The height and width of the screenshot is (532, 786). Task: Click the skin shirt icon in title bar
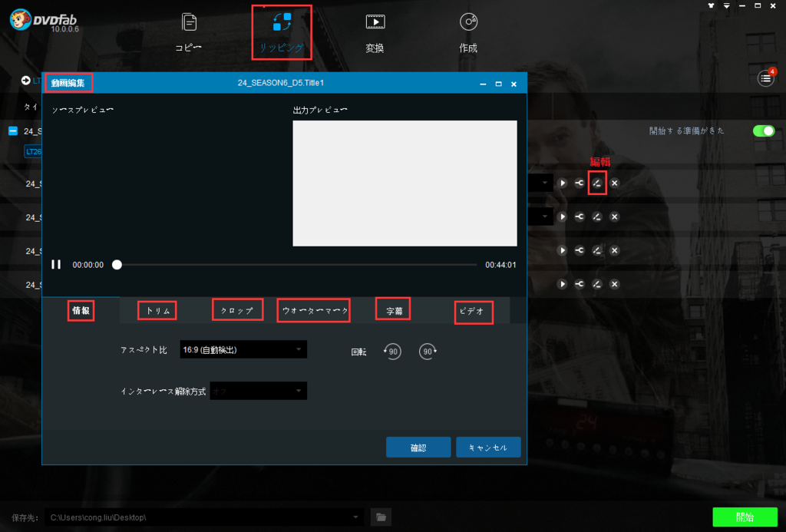(x=711, y=5)
